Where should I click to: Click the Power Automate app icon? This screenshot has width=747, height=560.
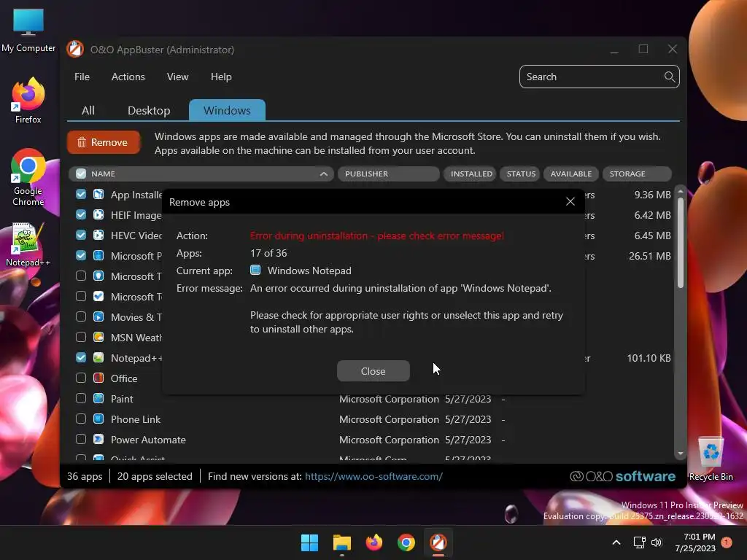coord(98,440)
